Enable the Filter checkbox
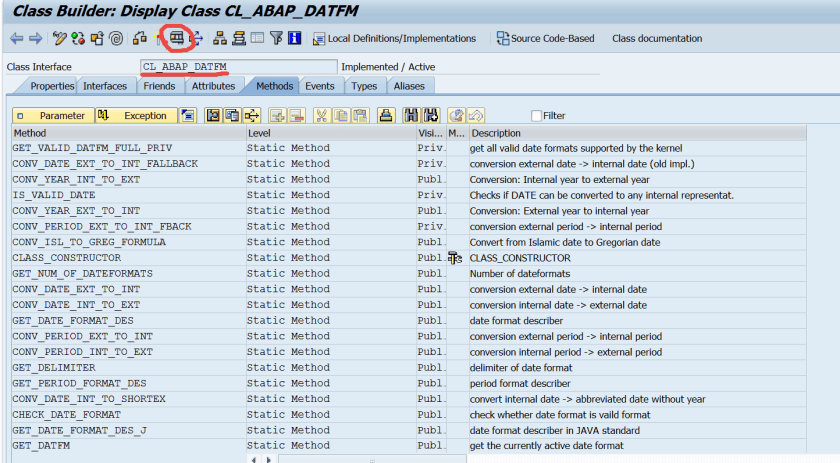 pos(536,116)
